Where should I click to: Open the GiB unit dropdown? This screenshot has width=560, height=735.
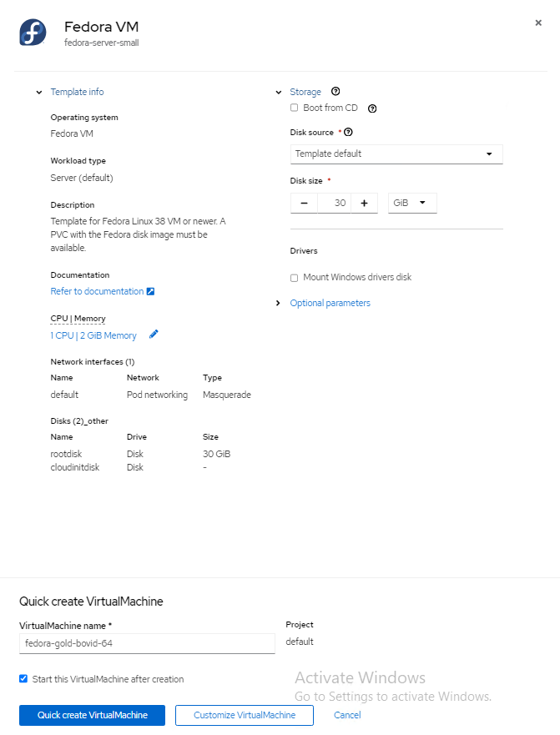(x=412, y=203)
